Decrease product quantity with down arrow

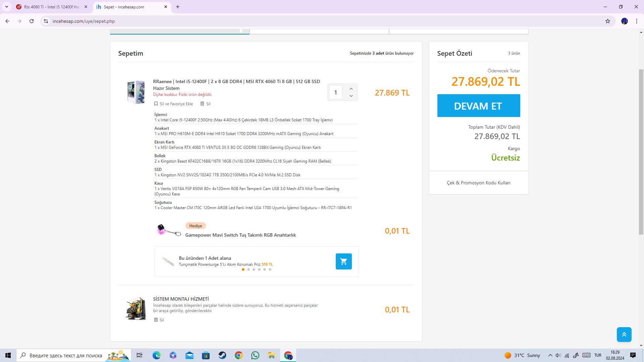coord(351,96)
